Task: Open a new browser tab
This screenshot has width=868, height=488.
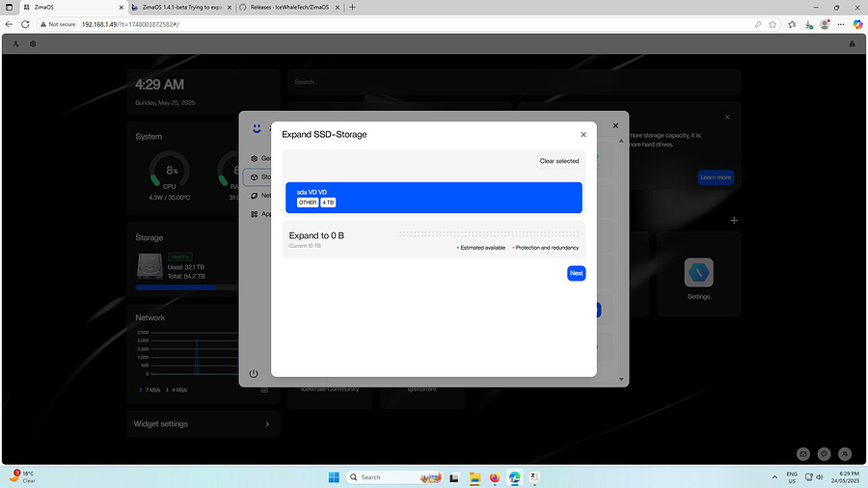Action: (352, 7)
